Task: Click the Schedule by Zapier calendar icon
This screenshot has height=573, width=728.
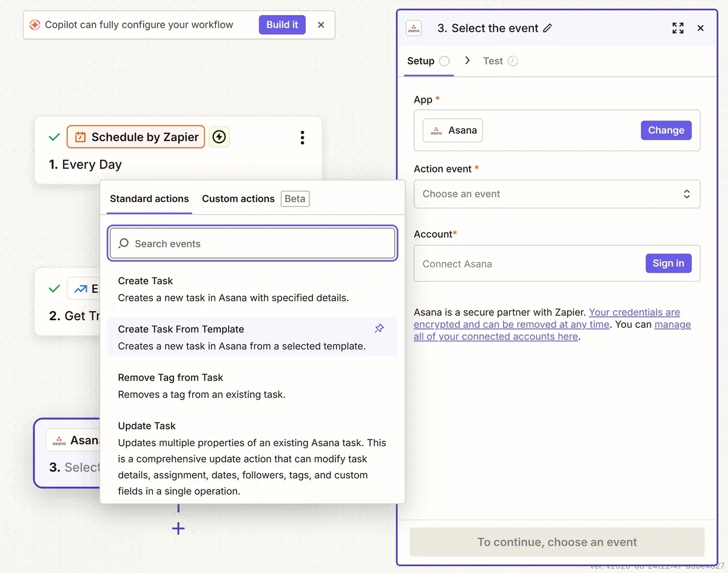Action: (80, 137)
